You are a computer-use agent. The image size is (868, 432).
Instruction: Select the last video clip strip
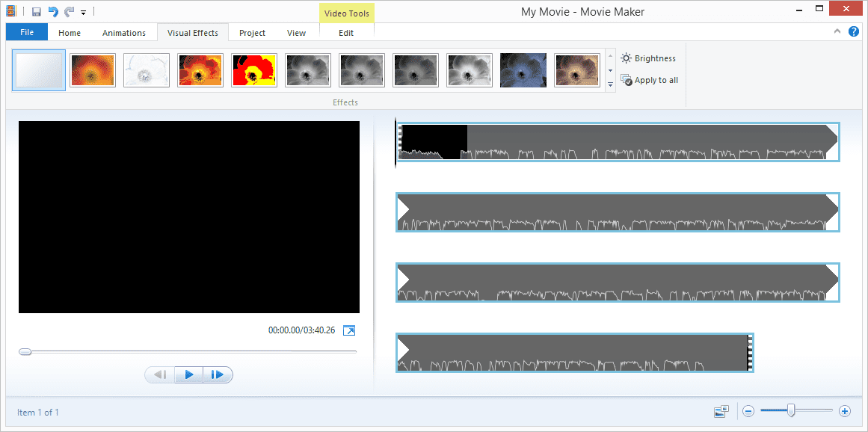[574, 352]
